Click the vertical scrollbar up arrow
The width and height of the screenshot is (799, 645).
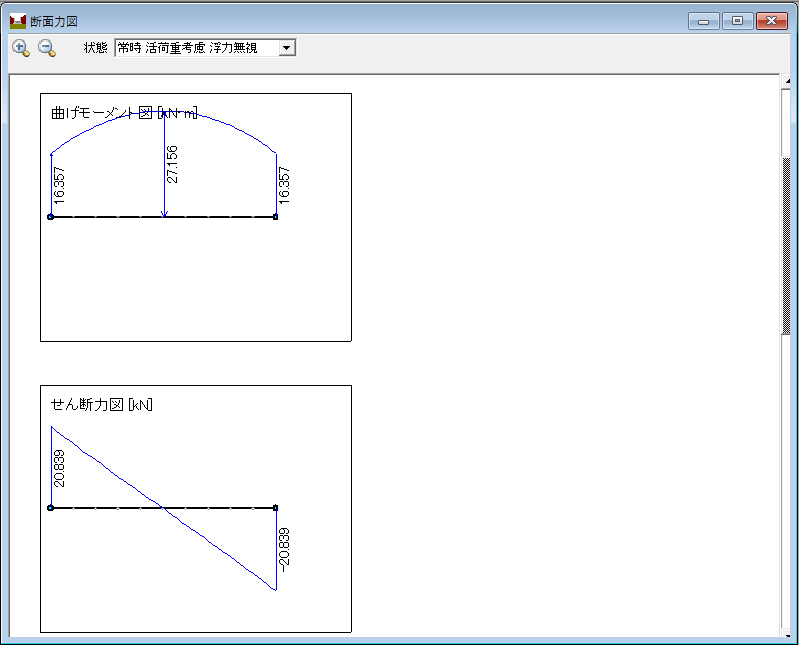click(786, 81)
